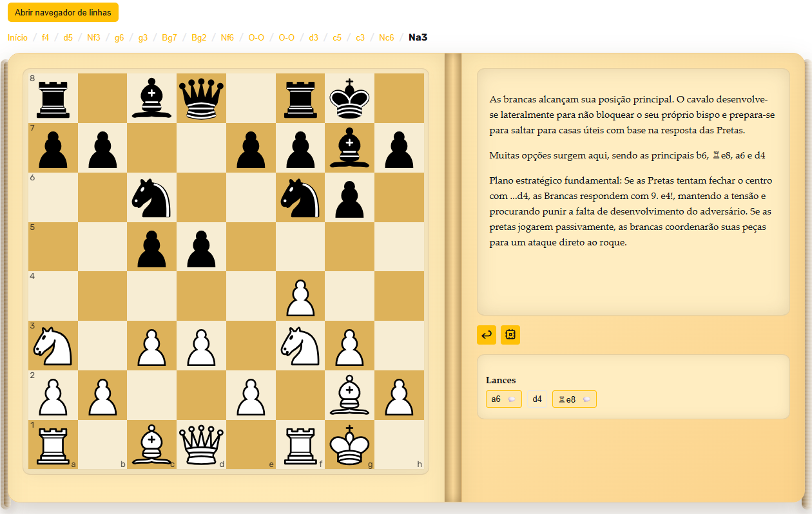Go to Início in move breadcrumb
The image size is (812, 514).
(x=17, y=37)
